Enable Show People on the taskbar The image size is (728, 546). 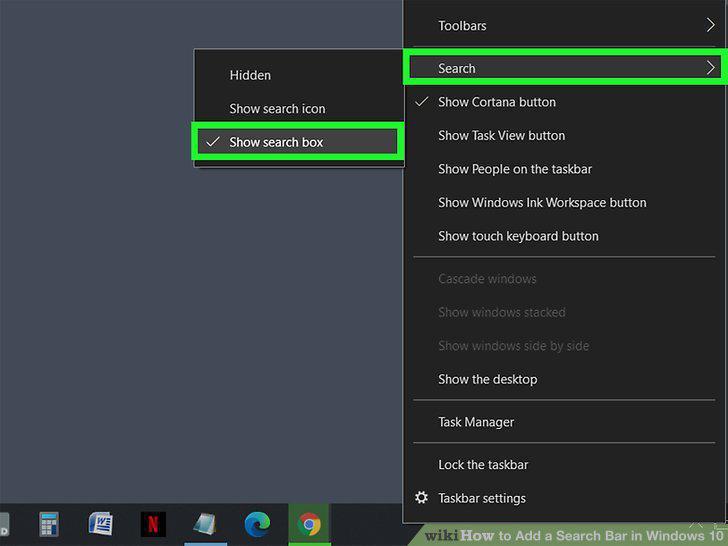click(564, 169)
